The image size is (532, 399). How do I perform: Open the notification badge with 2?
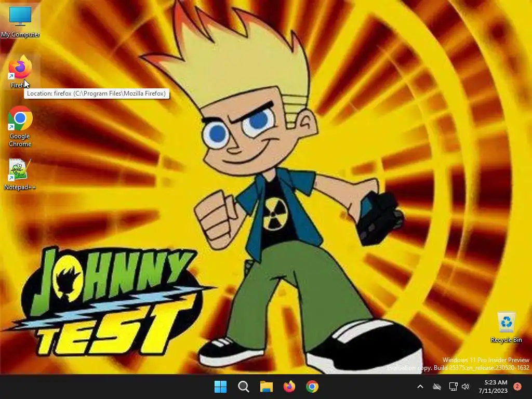(x=517, y=387)
